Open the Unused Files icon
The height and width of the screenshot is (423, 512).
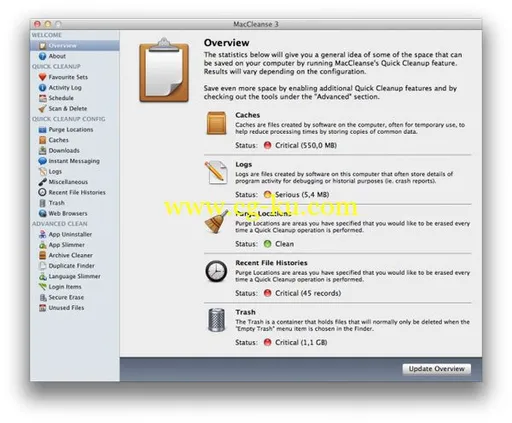coord(42,308)
